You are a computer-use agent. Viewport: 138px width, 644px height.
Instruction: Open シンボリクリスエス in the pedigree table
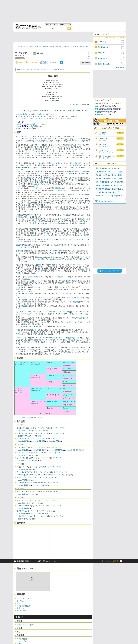[23, 362]
